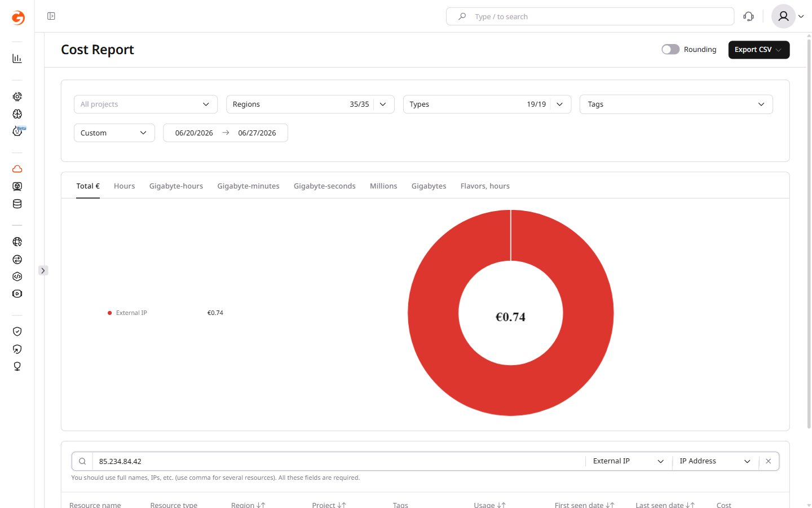Screen dimensions: 812x508
Task: Click the 85.234.84.42 resource search field
Action: point(338,461)
